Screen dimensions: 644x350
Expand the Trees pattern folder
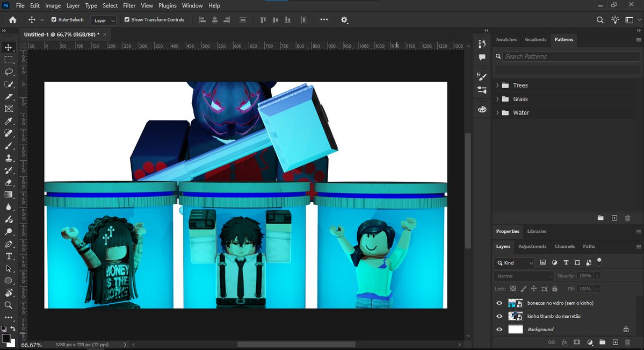coord(497,85)
